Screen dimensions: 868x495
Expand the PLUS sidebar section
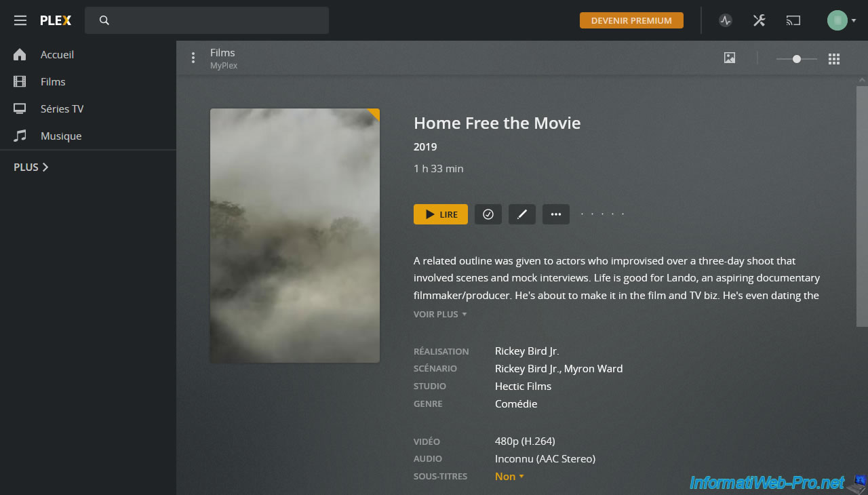click(x=31, y=167)
